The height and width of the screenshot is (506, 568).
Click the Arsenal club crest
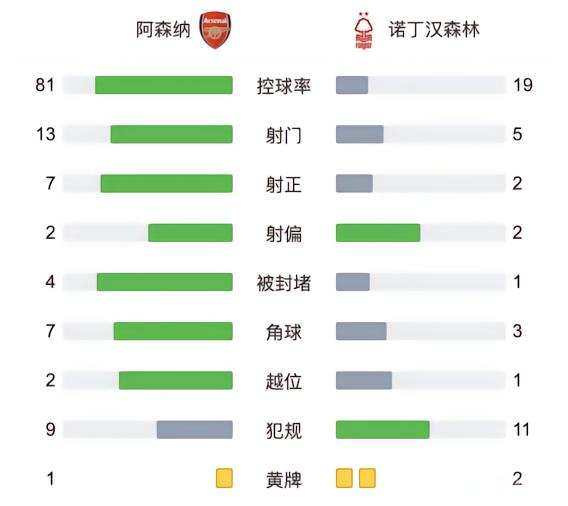pyautogui.click(x=215, y=30)
